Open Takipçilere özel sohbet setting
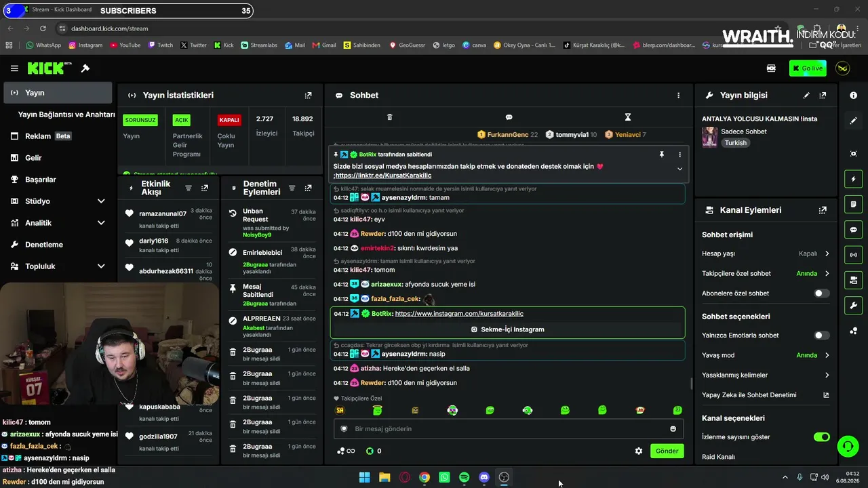This screenshot has height=488, width=868. [x=766, y=274]
